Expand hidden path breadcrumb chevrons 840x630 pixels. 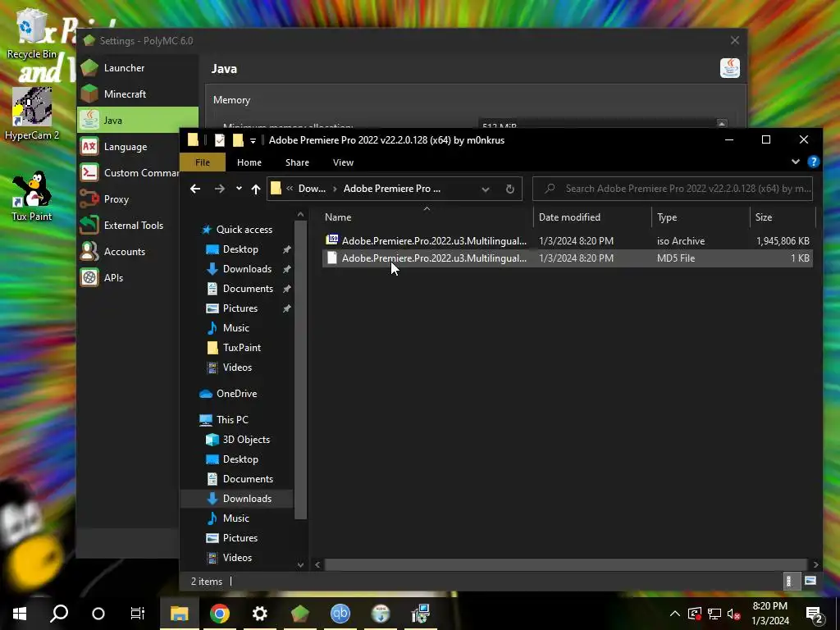[290, 189]
